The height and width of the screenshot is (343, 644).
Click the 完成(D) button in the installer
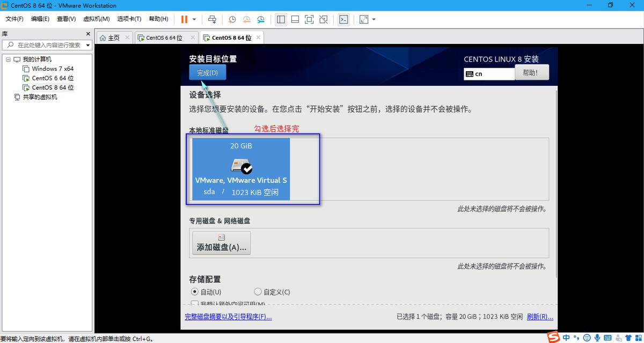207,72
